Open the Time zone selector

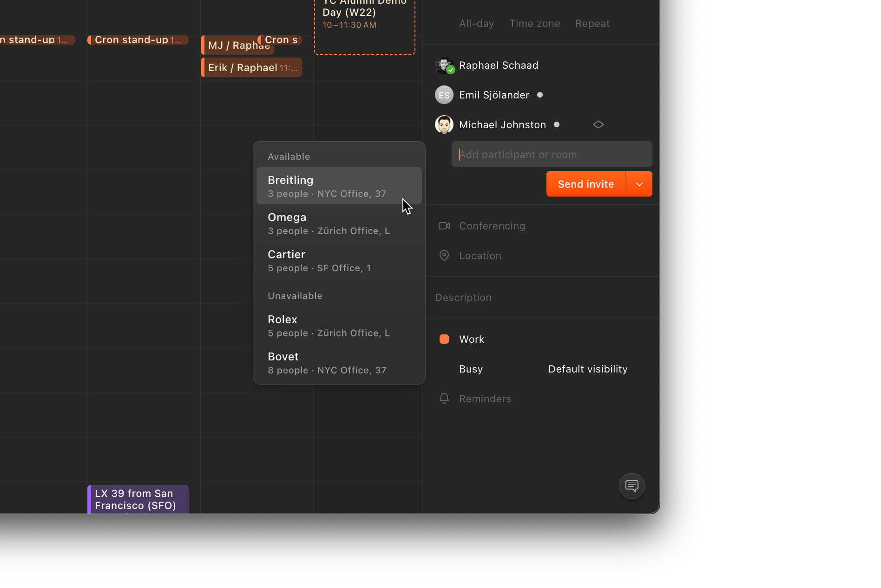click(x=534, y=24)
